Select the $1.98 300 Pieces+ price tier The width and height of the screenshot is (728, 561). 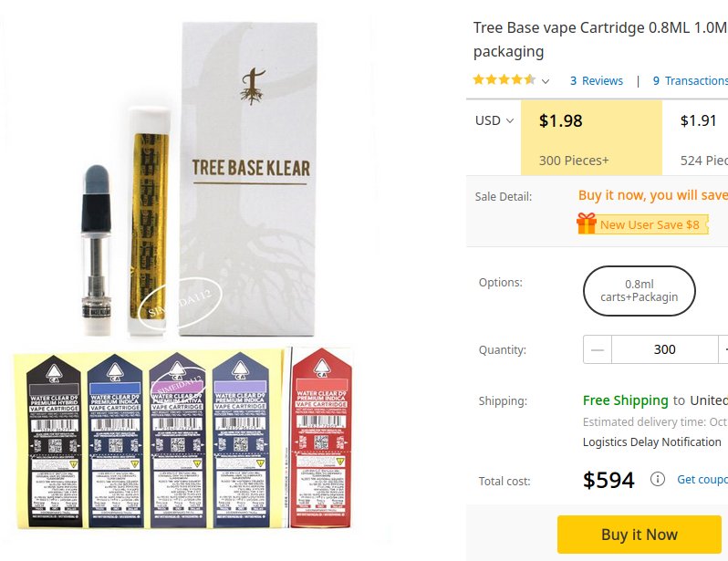tap(591, 138)
